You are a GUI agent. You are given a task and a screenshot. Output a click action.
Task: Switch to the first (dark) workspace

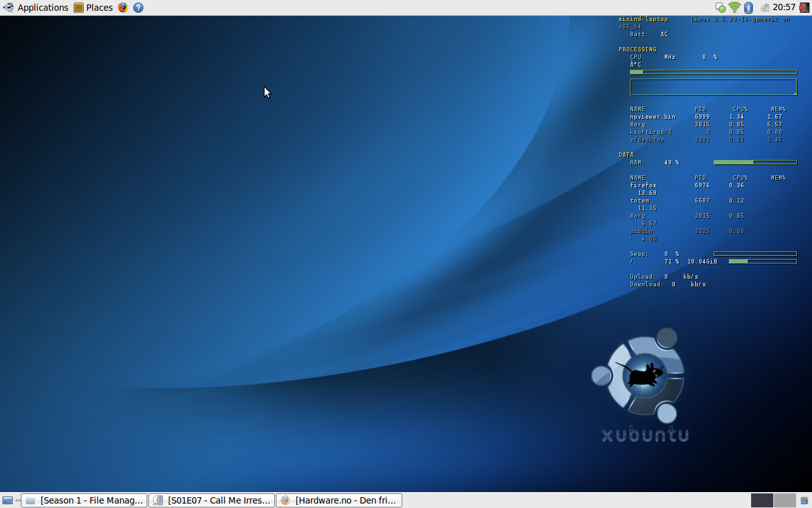click(x=762, y=500)
